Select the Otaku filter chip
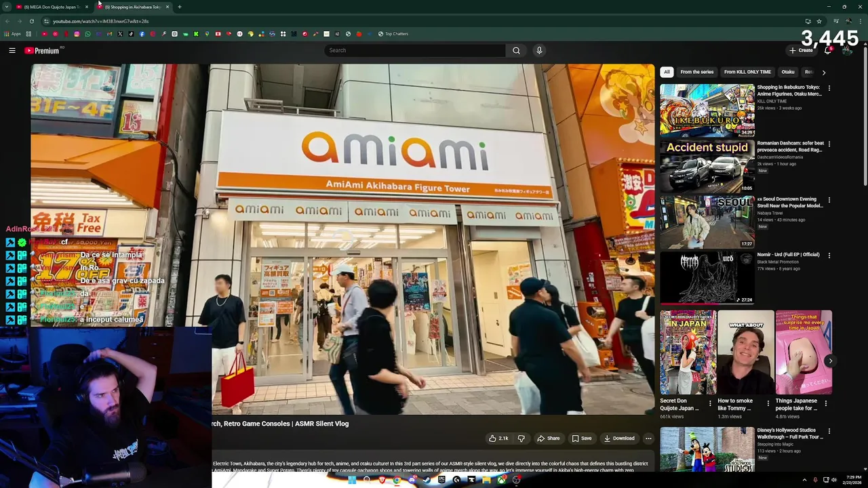Image resolution: width=868 pixels, height=488 pixels. 788,72
